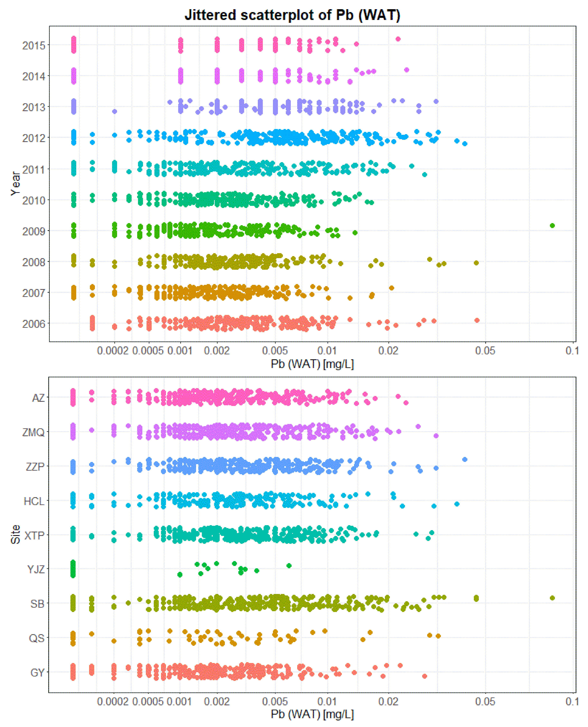Click the far-right green outlier point in 2009 row

[x=552, y=226]
